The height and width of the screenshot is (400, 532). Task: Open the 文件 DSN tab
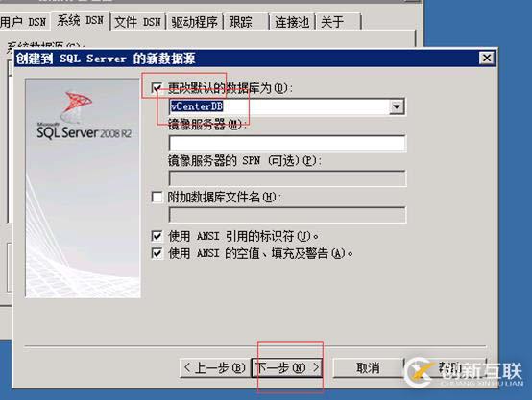[x=137, y=22]
